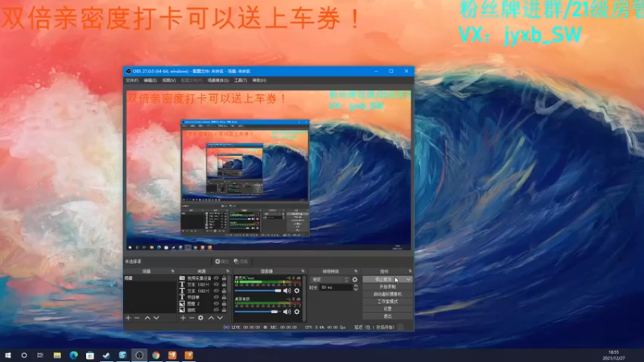This screenshot has width=644, height=362.
Task: Open the Windows Start menu
Action: pyautogui.click(x=8, y=355)
